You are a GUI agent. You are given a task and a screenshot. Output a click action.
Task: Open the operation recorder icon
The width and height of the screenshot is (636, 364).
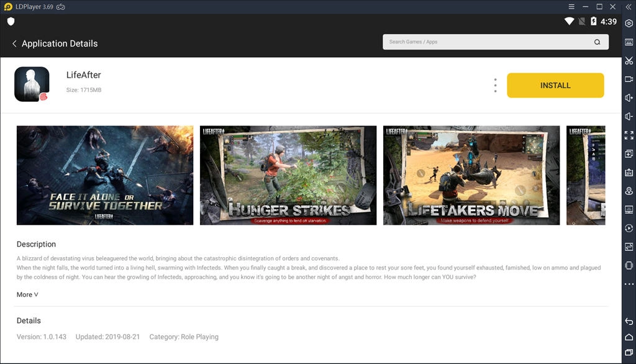(629, 228)
